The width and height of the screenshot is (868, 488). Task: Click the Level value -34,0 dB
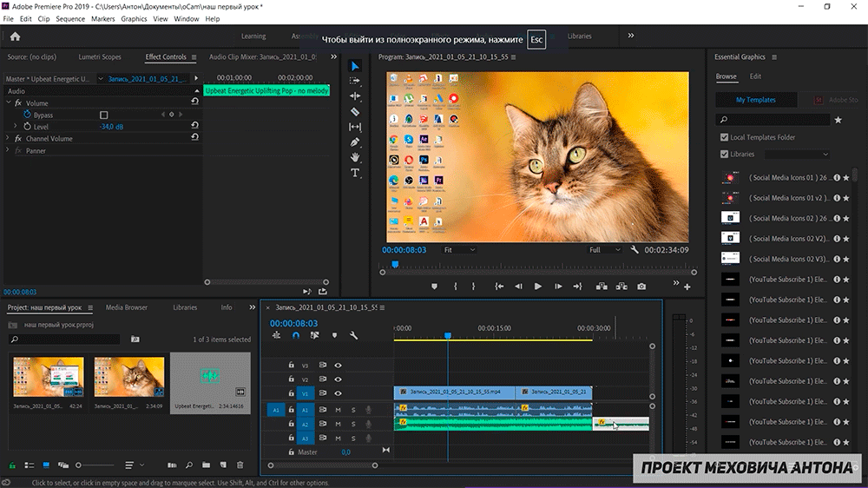(x=111, y=127)
